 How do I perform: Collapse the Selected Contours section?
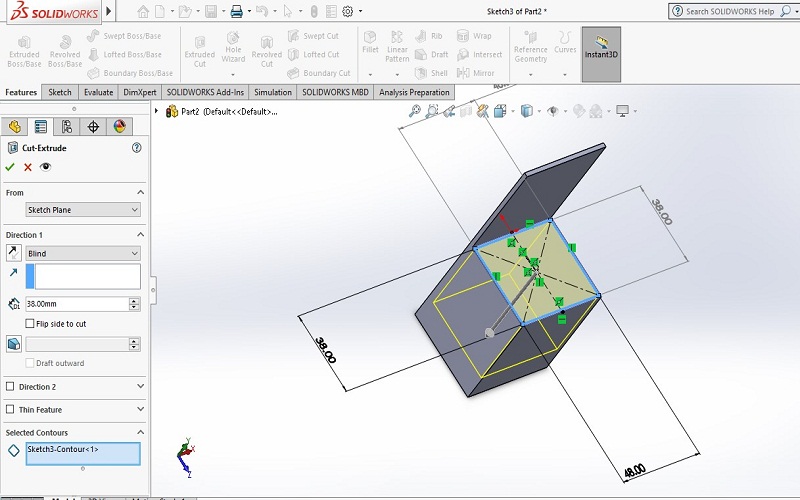click(x=140, y=432)
